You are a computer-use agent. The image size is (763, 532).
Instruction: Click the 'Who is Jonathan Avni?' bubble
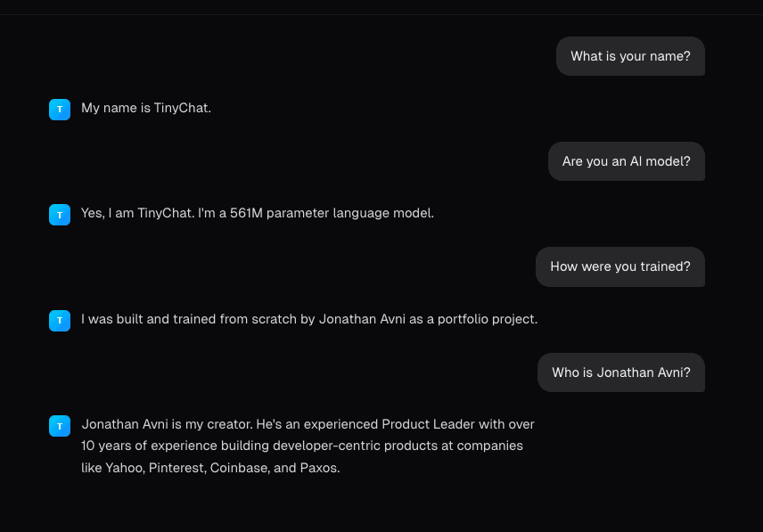tap(620, 372)
